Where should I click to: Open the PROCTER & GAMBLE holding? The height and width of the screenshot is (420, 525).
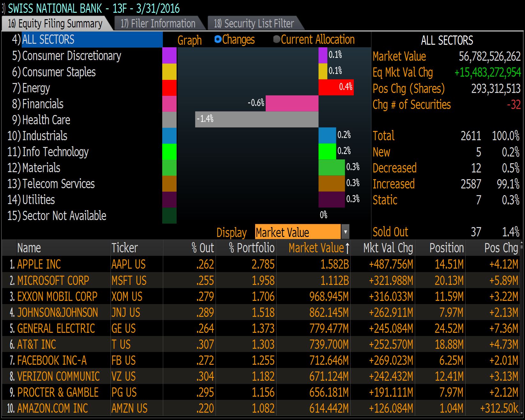[58, 392]
